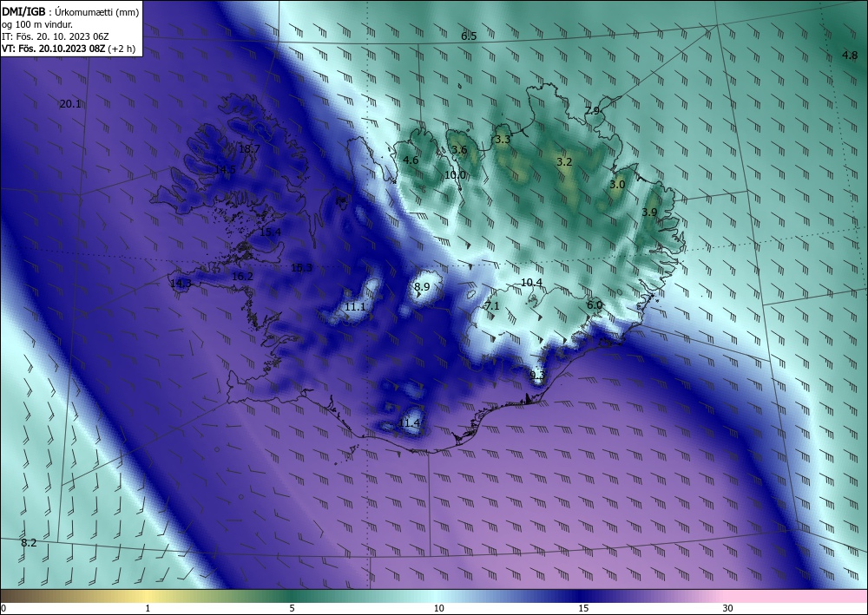
Task: Click the 7.1 value label
Action: [x=492, y=306]
